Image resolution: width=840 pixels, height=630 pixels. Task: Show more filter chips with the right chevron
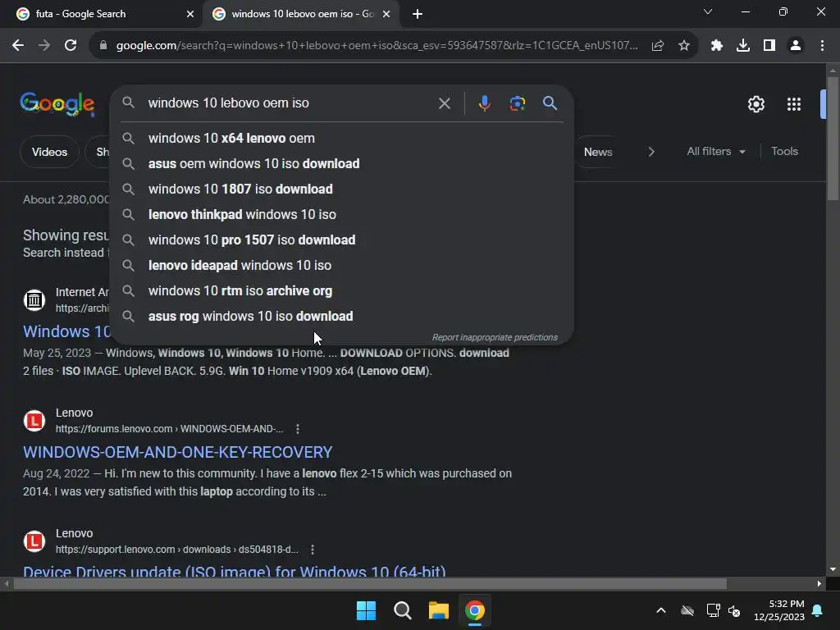click(x=651, y=152)
